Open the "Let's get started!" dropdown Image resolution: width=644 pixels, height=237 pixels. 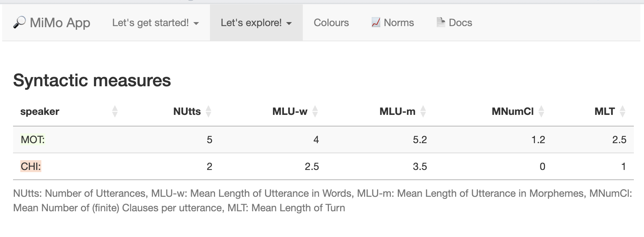(155, 23)
